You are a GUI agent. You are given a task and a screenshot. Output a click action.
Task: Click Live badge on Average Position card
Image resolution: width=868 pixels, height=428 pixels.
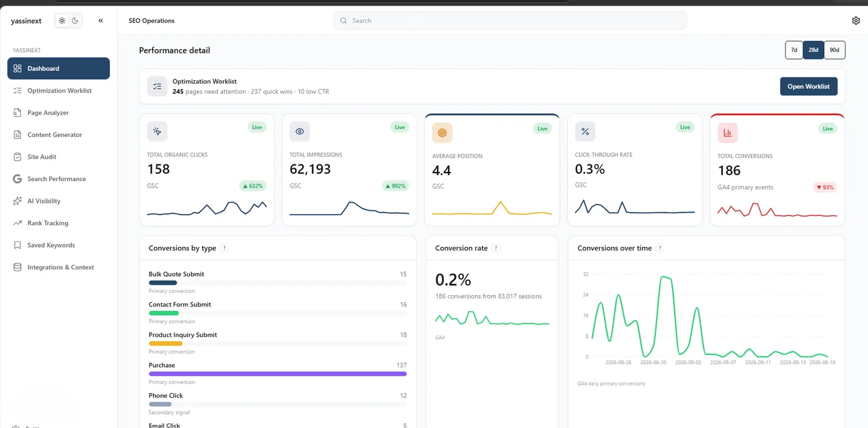pyautogui.click(x=542, y=128)
